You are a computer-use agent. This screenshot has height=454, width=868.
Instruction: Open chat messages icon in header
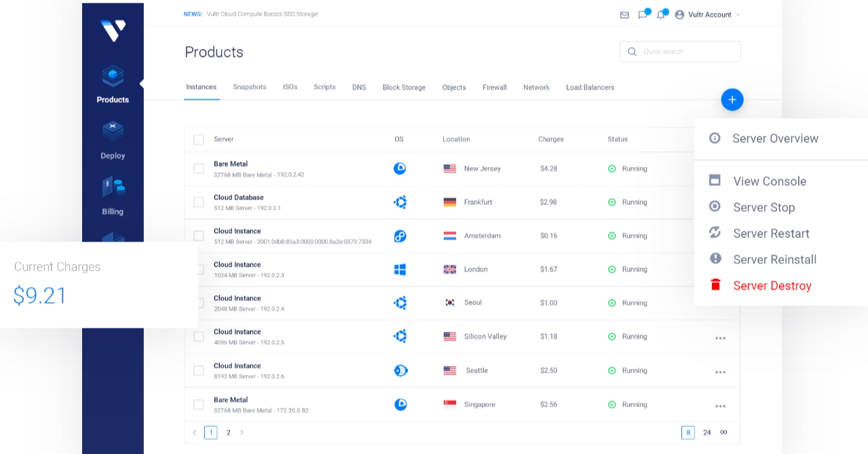click(x=643, y=14)
